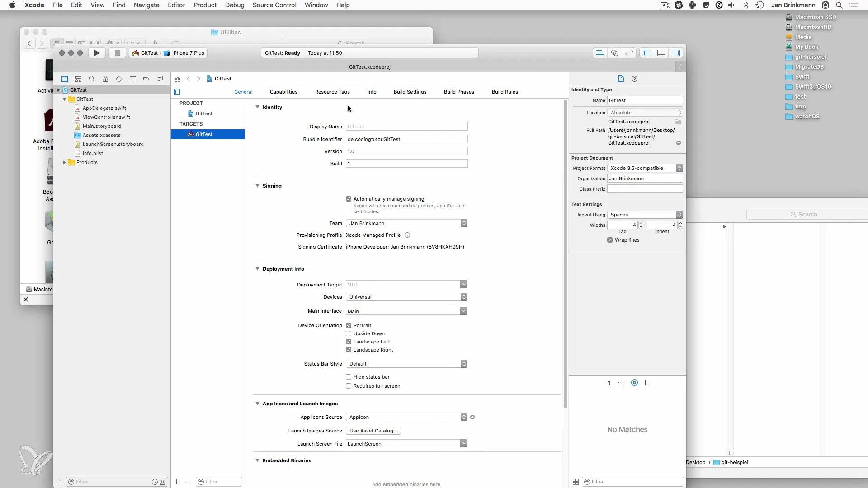
Task: Collapse the Deployment Info section
Action: (257, 269)
